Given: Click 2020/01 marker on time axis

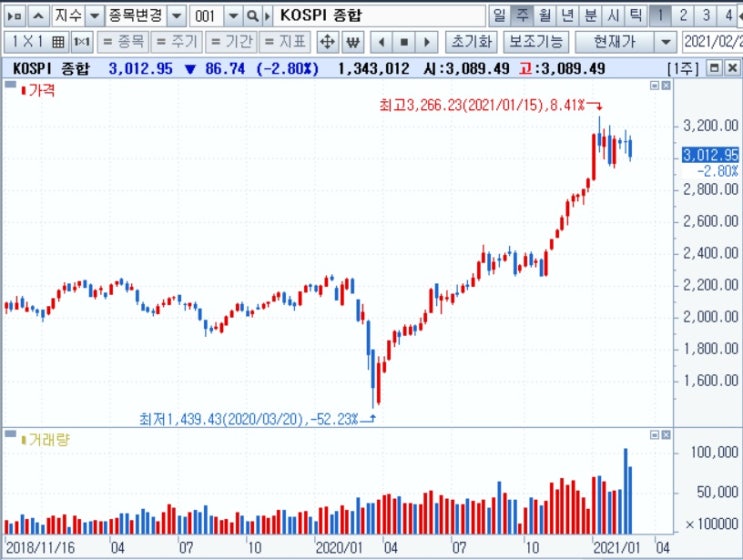Looking at the screenshot, I should point(339,548).
